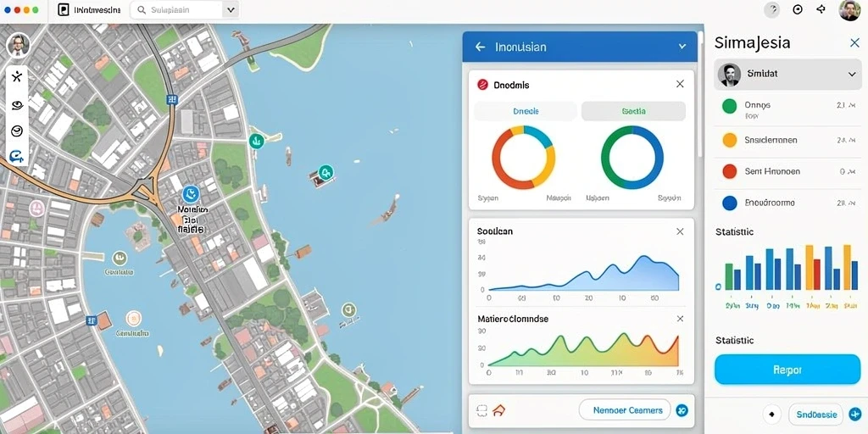Click the target location icon in top bar
Viewport: 868px width, 434px height.
point(798,9)
